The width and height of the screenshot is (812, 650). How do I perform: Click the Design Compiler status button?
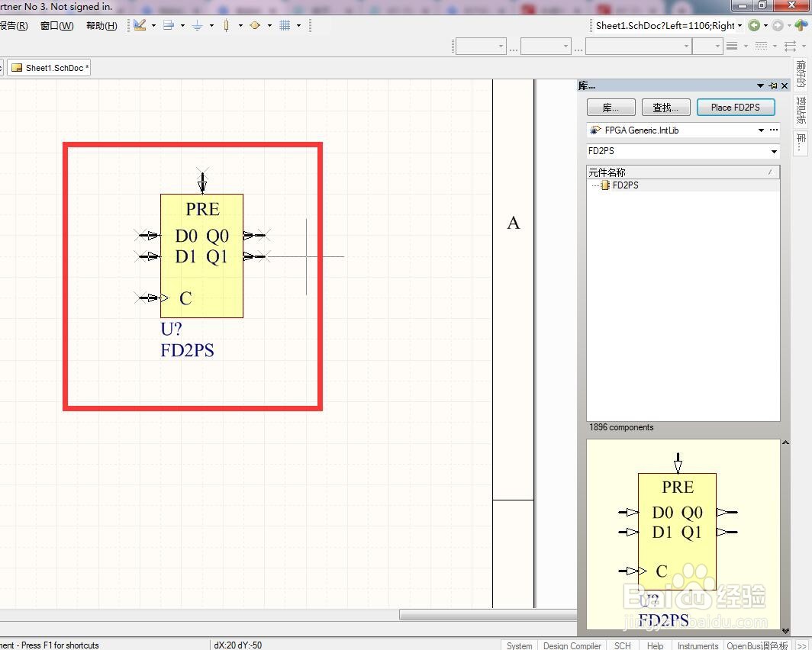[x=572, y=645]
